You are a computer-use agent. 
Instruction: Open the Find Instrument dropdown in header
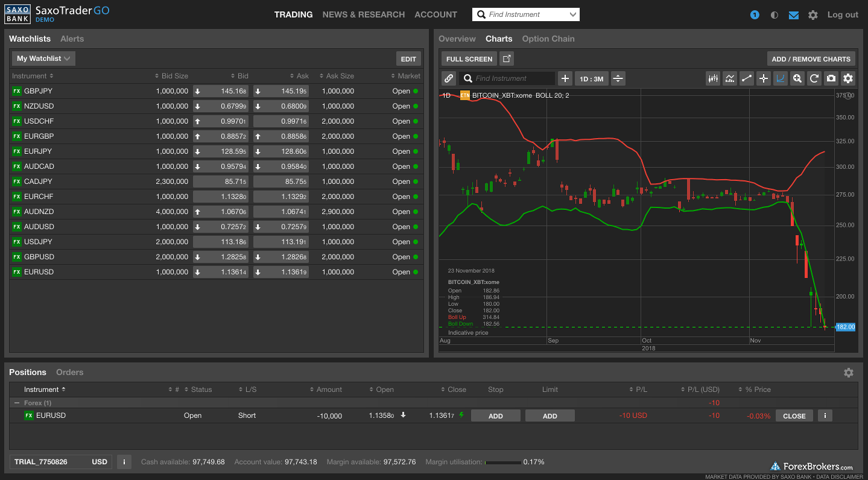point(572,14)
